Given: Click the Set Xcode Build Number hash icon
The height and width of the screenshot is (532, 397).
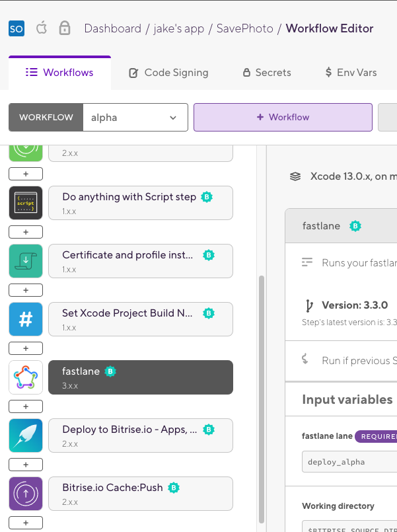Looking at the screenshot, I should click(x=26, y=319).
